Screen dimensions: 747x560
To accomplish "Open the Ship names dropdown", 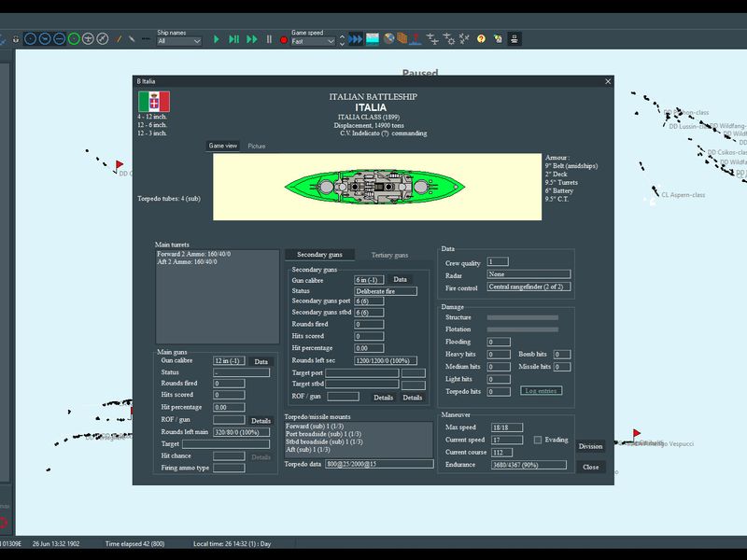I will [x=179, y=41].
